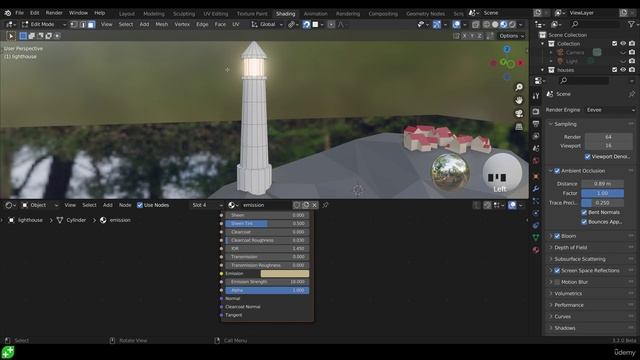Hide the houses collection with its eye icon
This screenshot has height=360, width=640.
click(x=623, y=70)
